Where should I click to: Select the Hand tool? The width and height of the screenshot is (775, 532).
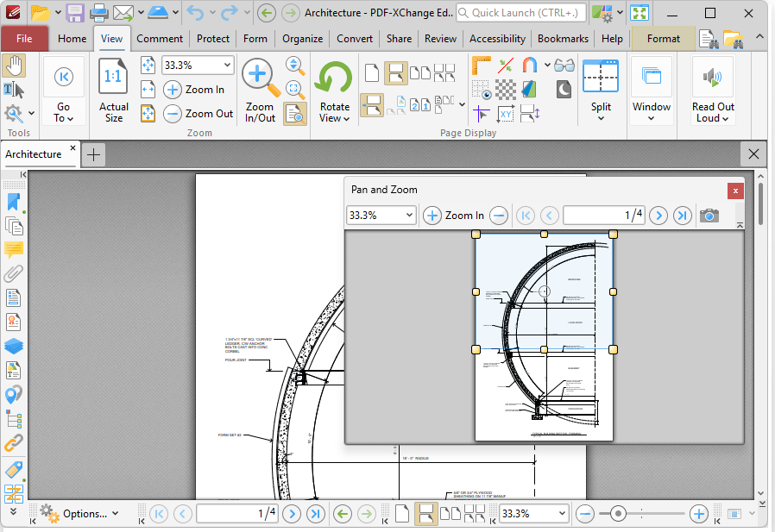tap(14, 66)
